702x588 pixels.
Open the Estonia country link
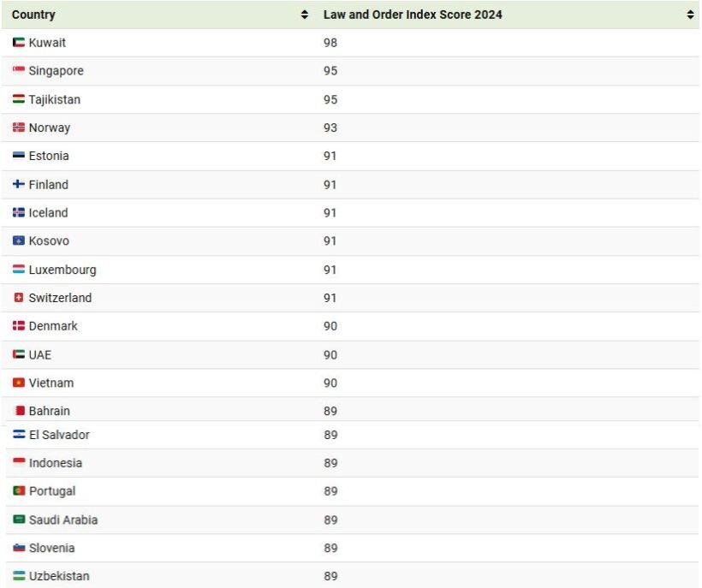coord(49,156)
